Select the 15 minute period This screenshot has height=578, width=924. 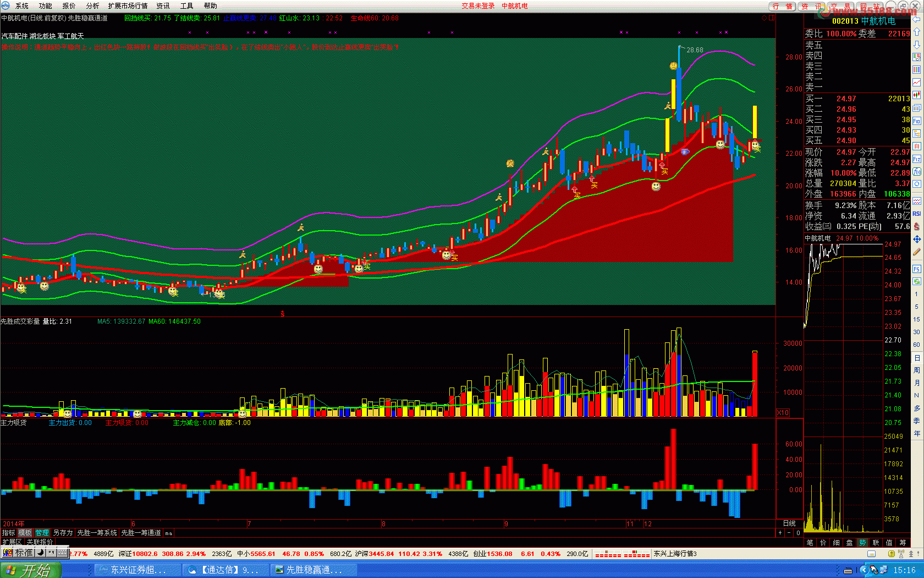(916, 319)
